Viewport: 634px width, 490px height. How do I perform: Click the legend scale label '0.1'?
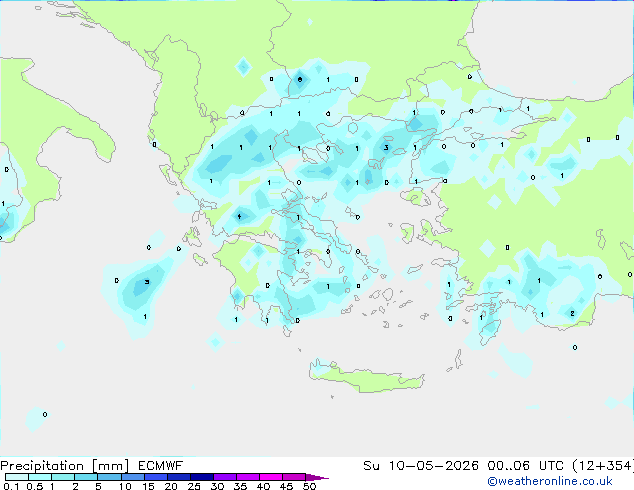tap(11, 486)
